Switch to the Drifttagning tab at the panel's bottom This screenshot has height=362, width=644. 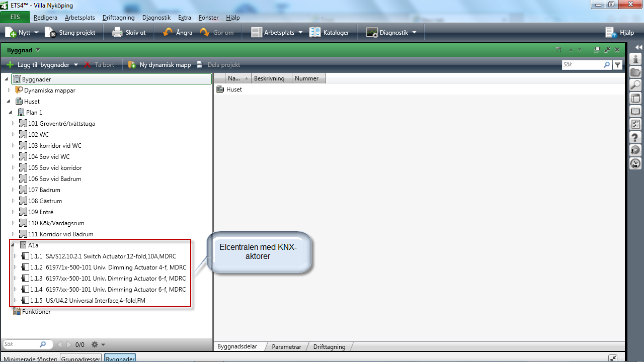(x=329, y=346)
